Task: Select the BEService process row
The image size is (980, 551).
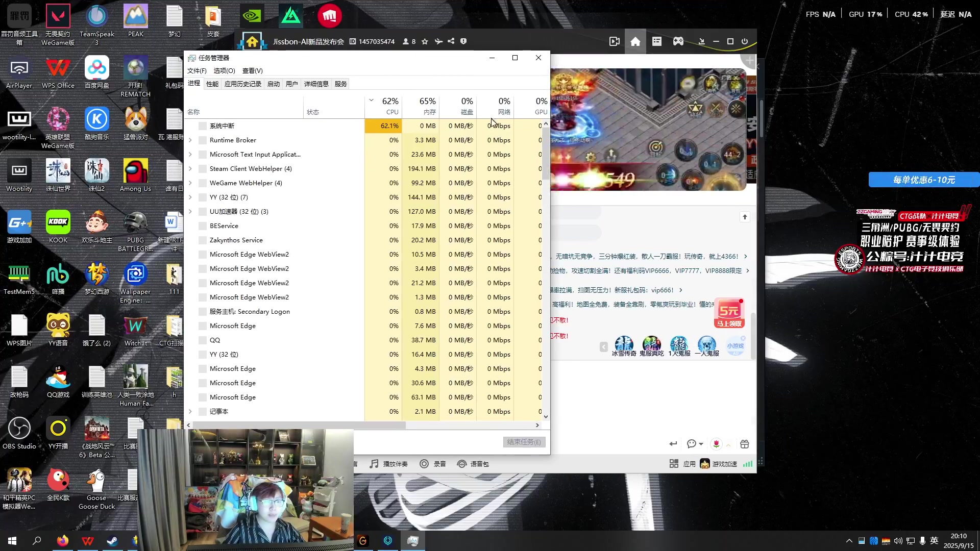Action: 363,226
